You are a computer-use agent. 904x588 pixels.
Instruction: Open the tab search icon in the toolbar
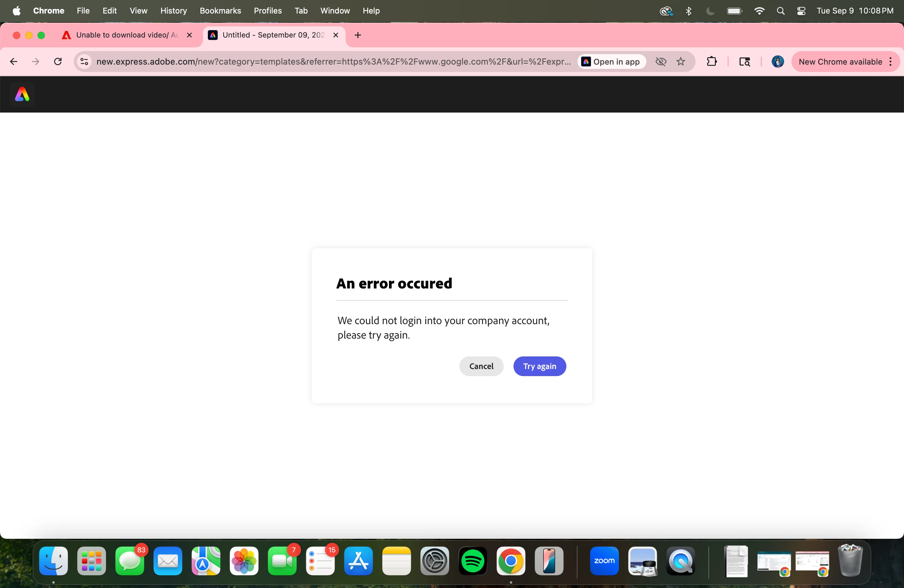(x=744, y=62)
